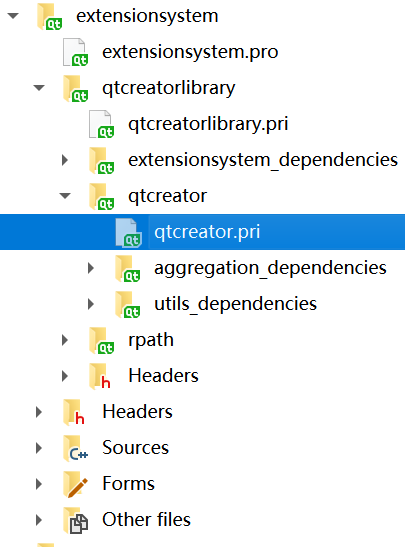Click the Sources C++ folder icon
This screenshot has width=405, height=547.
pyautogui.click(x=75, y=448)
